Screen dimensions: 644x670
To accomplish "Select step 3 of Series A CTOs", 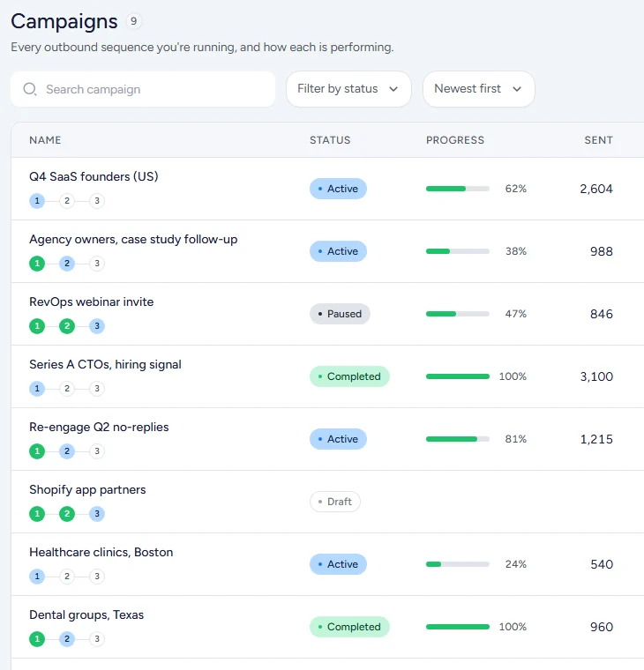I will pyautogui.click(x=97, y=389).
